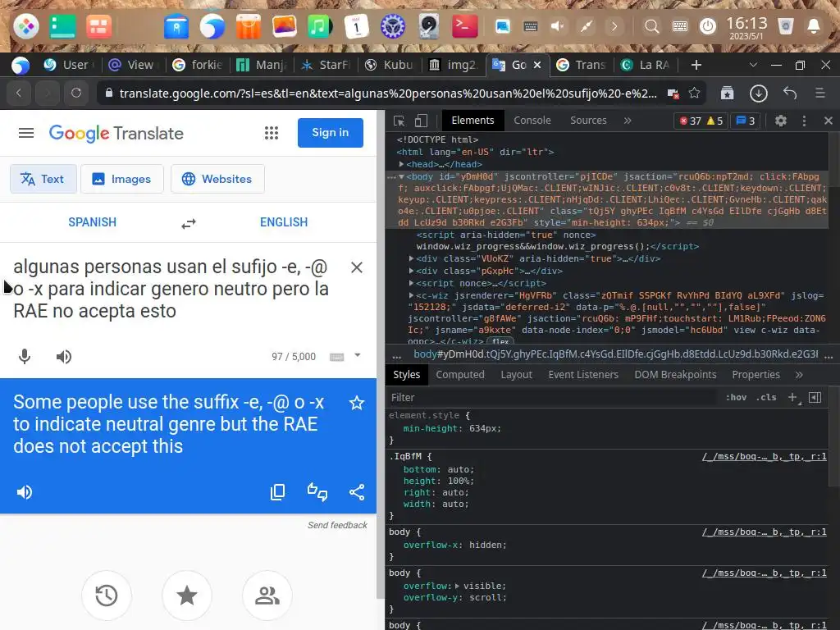Expand the script nonce node
The image size is (840, 630).
point(412,283)
